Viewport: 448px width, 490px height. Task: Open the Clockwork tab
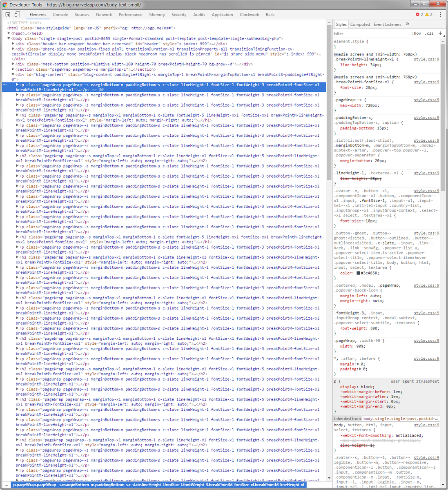point(249,15)
